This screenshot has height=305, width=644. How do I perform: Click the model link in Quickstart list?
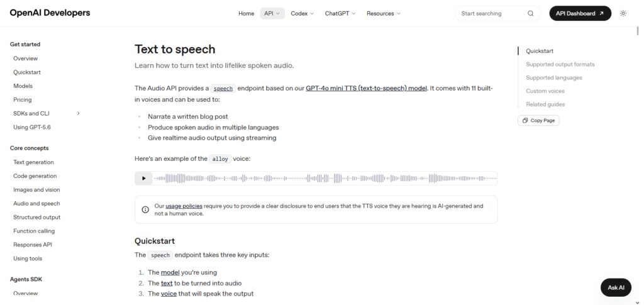click(170, 272)
